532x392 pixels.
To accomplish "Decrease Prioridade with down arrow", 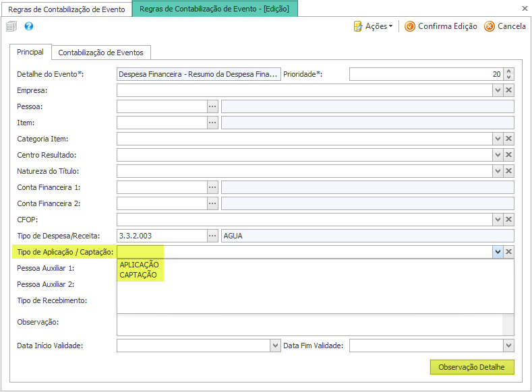I will pyautogui.click(x=508, y=77).
